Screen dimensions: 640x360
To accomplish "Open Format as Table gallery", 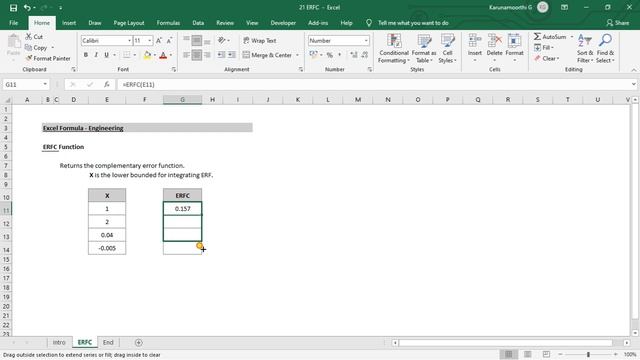I will [x=424, y=49].
